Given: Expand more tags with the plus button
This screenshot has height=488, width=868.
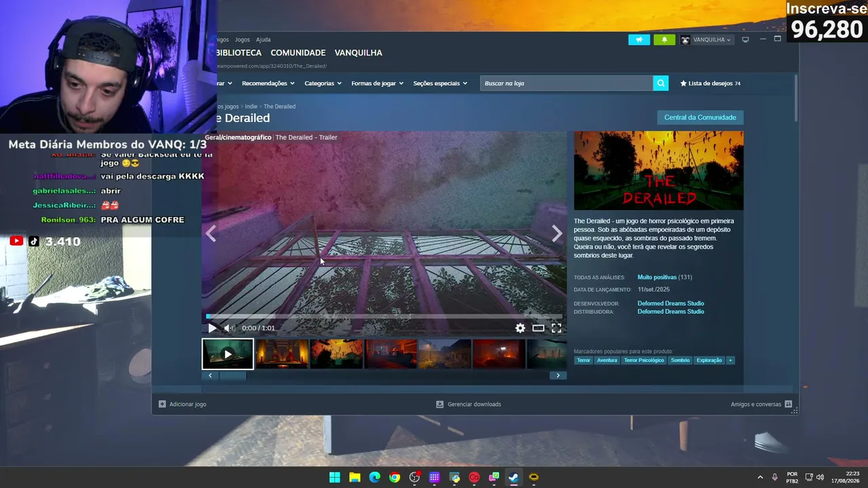Looking at the screenshot, I should click(x=730, y=361).
